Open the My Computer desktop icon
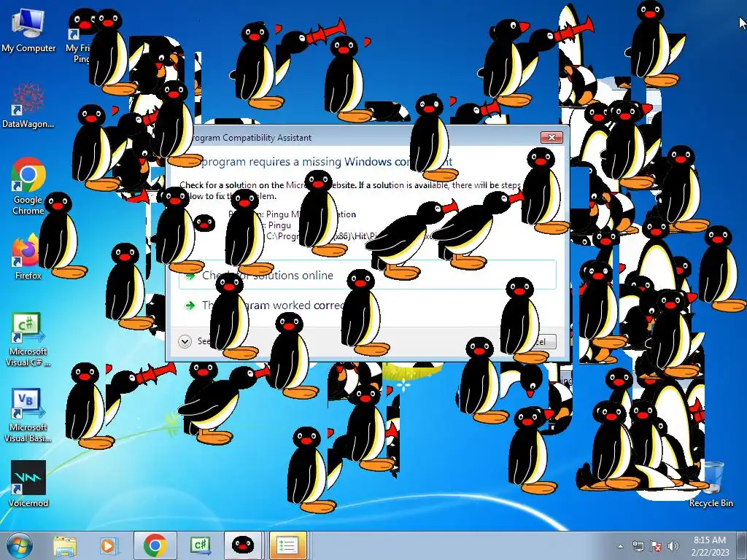747x560 pixels. [28, 31]
